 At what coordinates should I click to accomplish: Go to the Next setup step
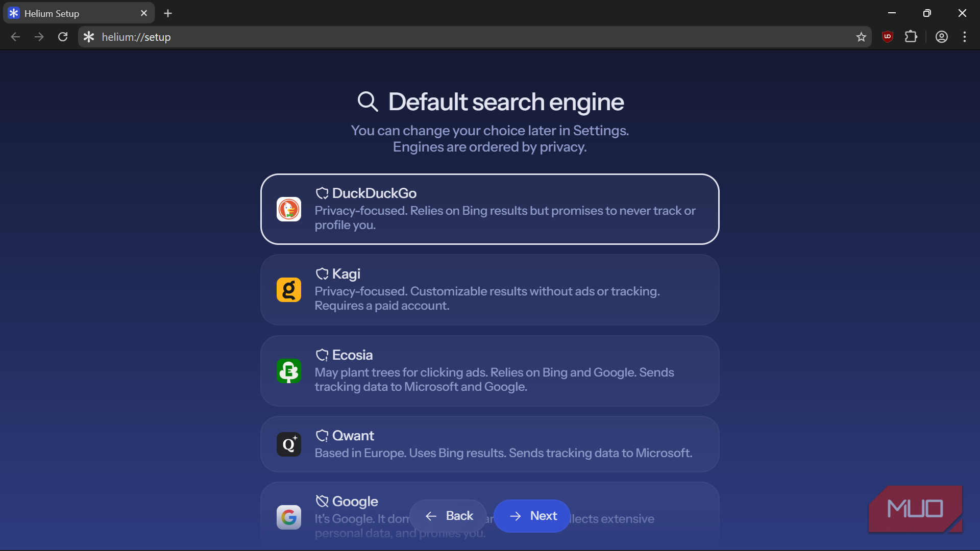pos(532,516)
